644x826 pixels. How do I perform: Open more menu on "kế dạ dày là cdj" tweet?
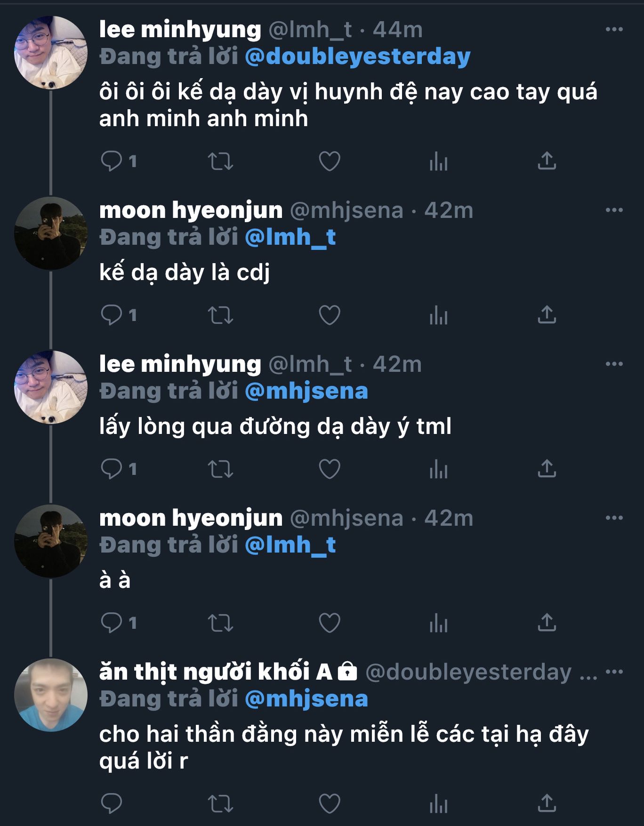(x=614, y=210)
